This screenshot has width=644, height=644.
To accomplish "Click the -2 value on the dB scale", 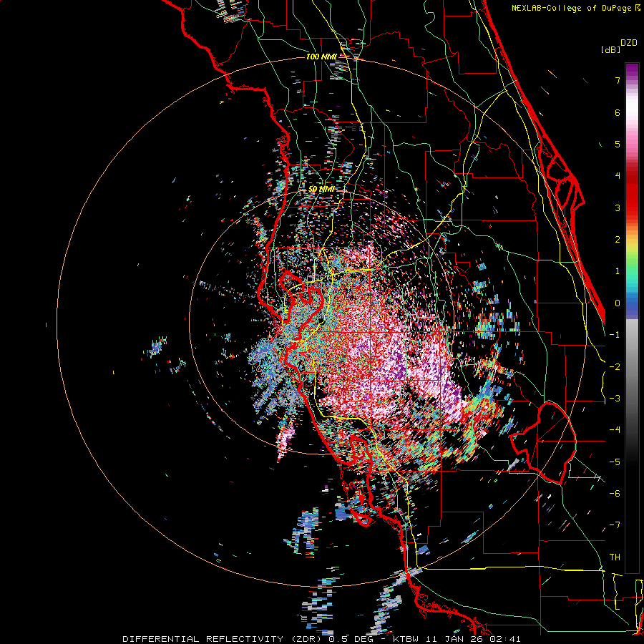I will [615, 367].
